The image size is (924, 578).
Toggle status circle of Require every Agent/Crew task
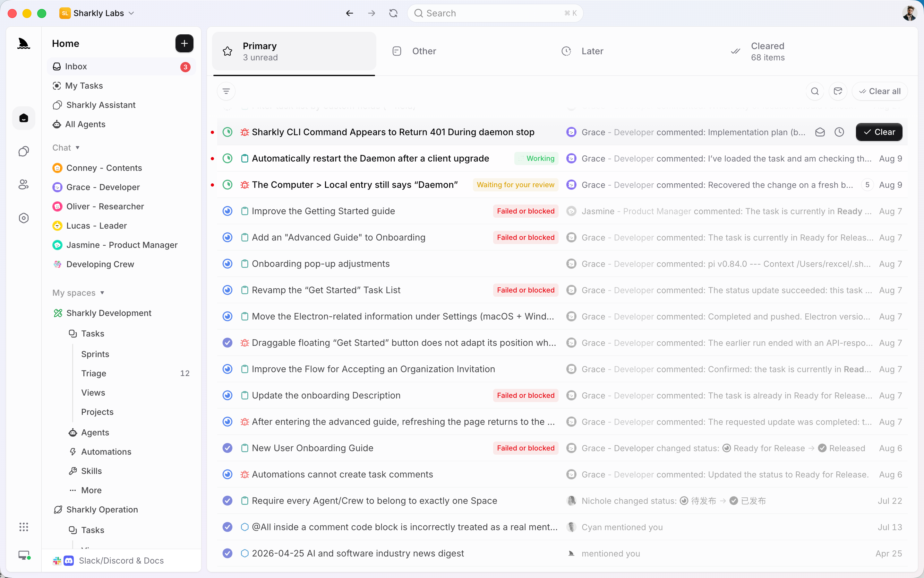(227, 501)
